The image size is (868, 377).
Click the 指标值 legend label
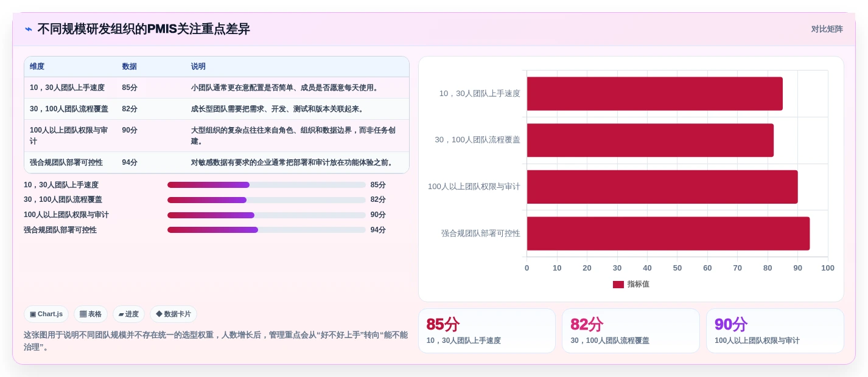coord(639,285)
